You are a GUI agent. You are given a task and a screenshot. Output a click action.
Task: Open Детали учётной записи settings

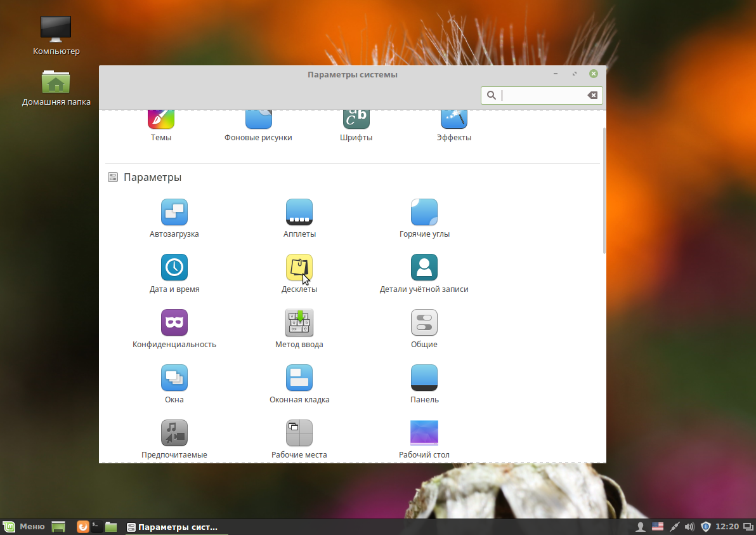click(424, 273)
